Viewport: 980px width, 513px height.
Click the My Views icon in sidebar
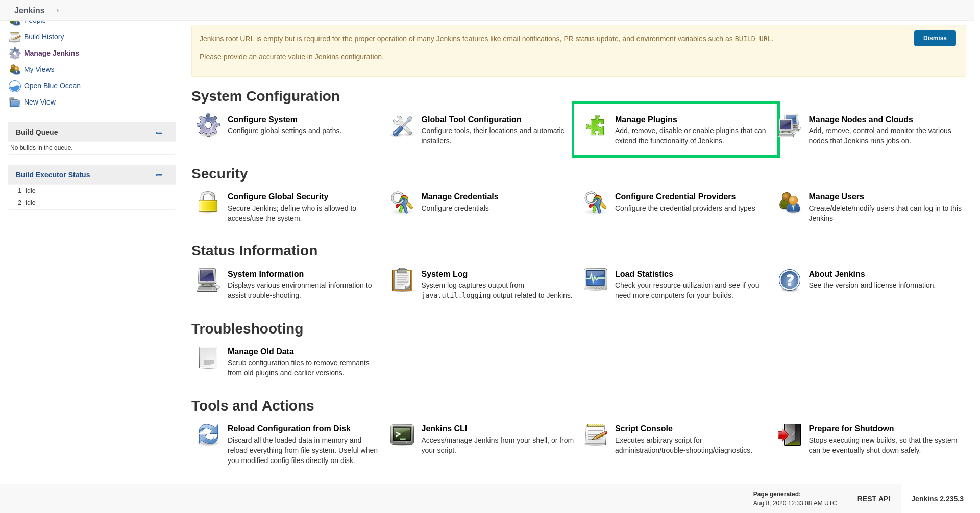(15, 69)
